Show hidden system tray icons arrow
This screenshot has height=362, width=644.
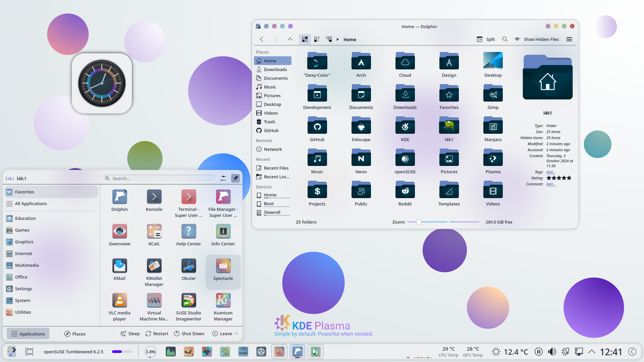pyautogui.click(x=592, y=352)
